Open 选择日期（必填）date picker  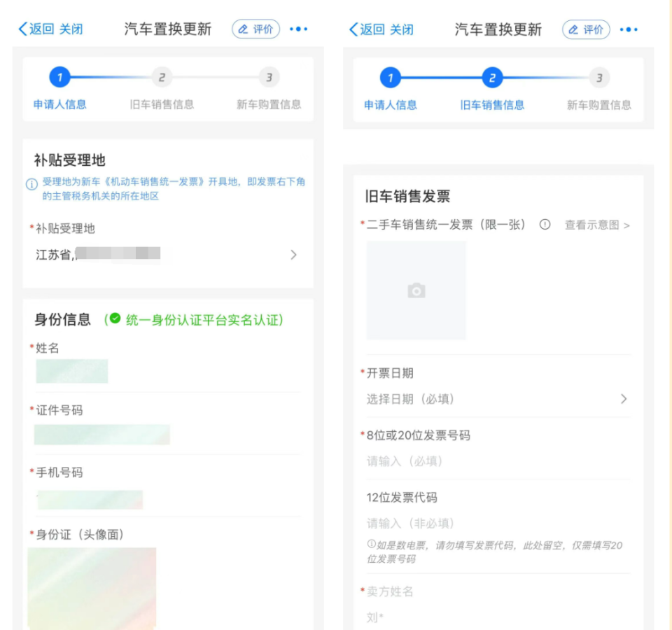pos(498,399)
